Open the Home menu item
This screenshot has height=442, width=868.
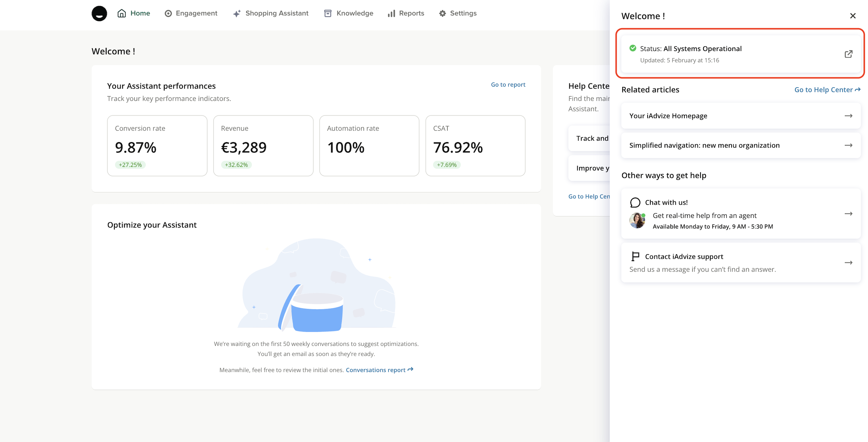[134, 13]
